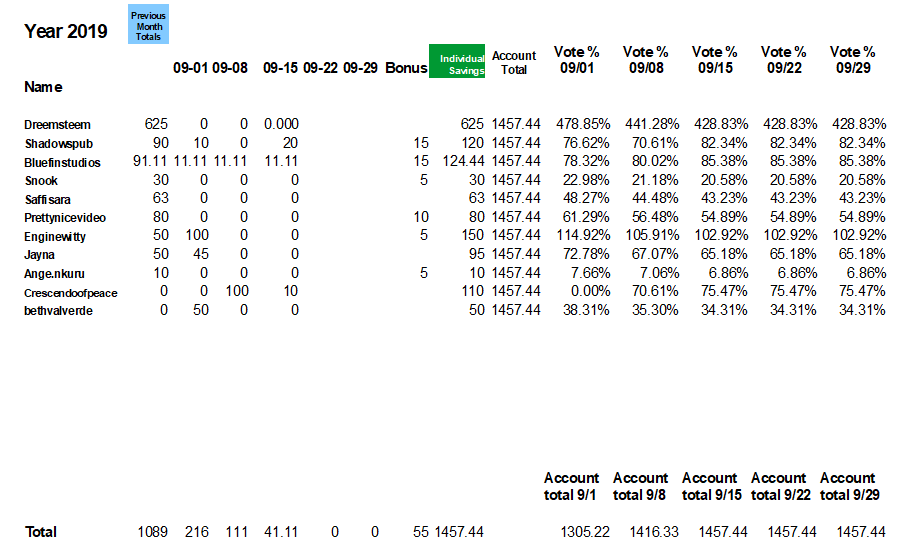The image size is (907, 549).
Task: Select the Account total 9/15 header
Action: [x=710, y=487]
